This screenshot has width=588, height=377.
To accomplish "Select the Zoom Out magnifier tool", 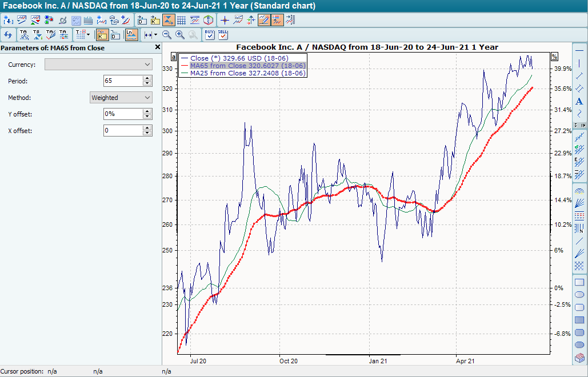I will [x=167, y=35].
